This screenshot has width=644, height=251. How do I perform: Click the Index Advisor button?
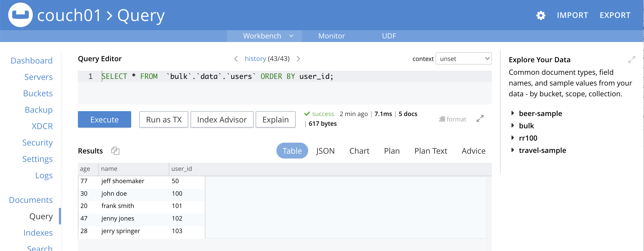coord(222,120)
